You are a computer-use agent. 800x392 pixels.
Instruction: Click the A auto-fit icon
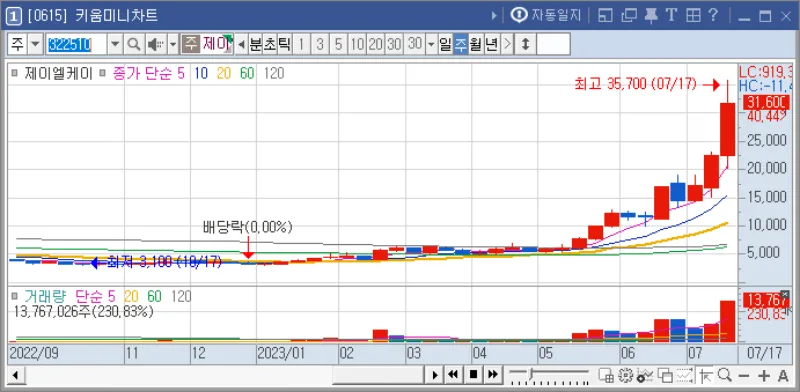point(783,376)
